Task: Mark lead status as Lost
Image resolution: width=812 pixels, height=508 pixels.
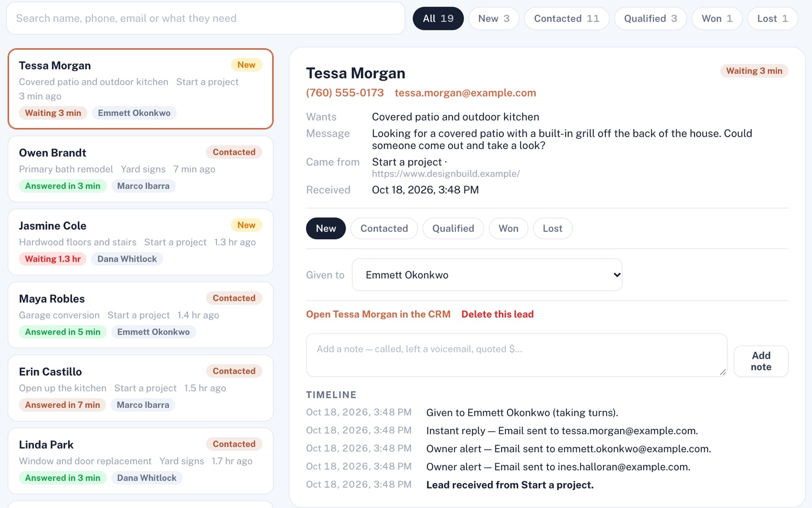Action: [x=553, y=229]
